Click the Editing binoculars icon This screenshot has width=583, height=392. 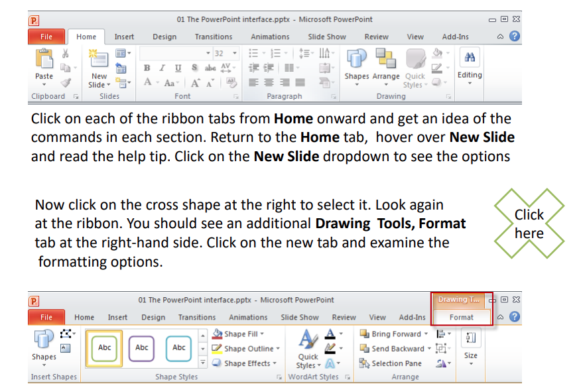tap(470, 58)
